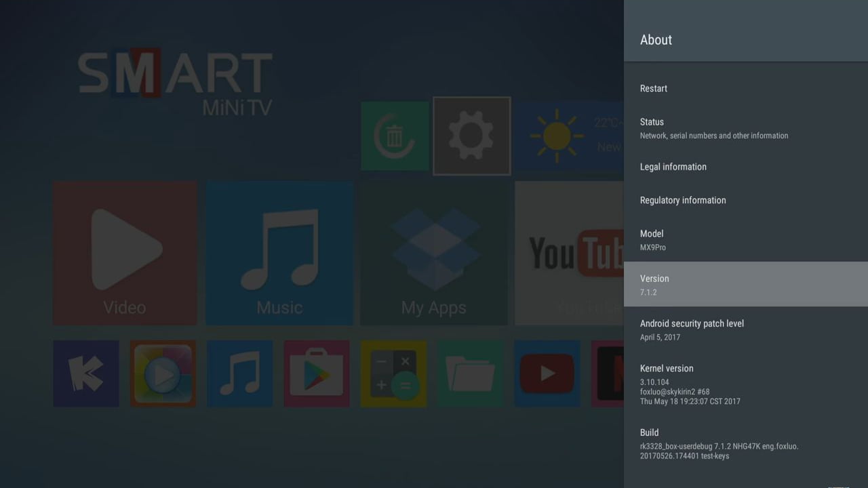Select Restart in the About panel
This screenshot has height=488, width=868.
pos(746,89)
